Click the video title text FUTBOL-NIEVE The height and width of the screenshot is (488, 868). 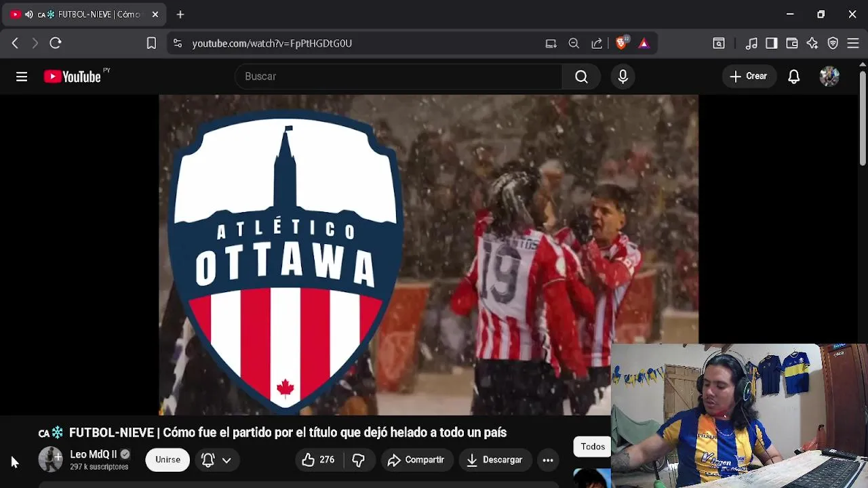coord(288,432)
